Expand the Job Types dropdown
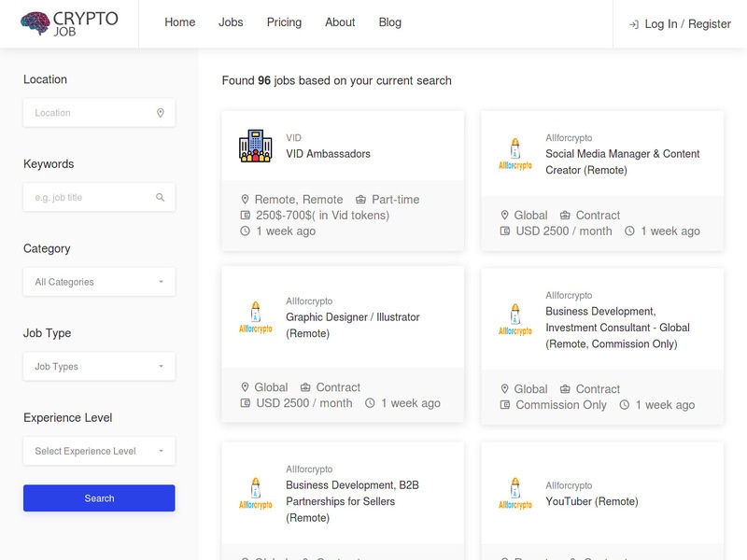This screenshot has height=560, width=747. coord(99,367)
